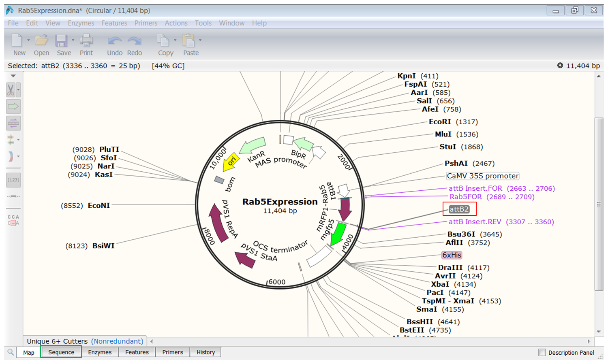The image size is (608, 364).
Task: Open the Unique 6+ Cutters enzyme set selector
Action: point(85,341)
